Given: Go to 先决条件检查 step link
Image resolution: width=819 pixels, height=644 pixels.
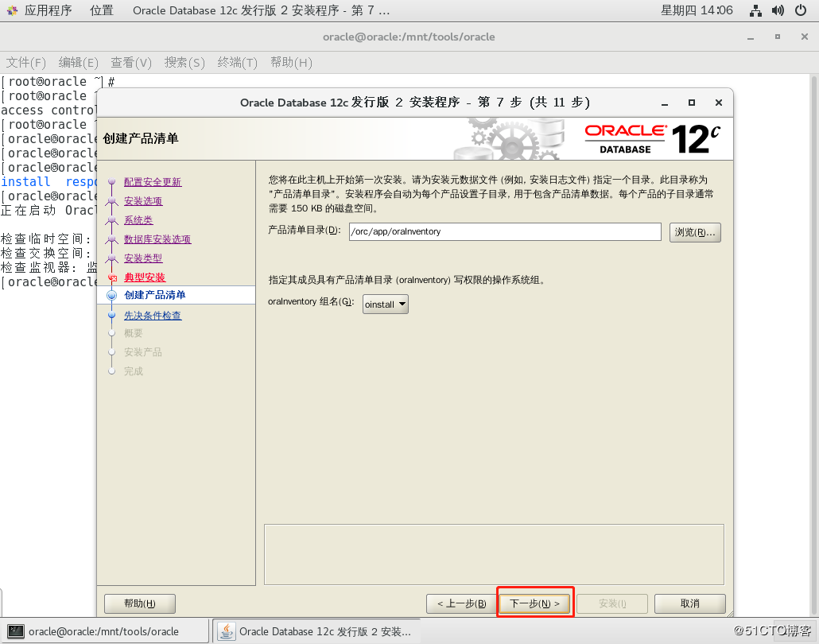Looking at the screenshot, I should [153, 316].
